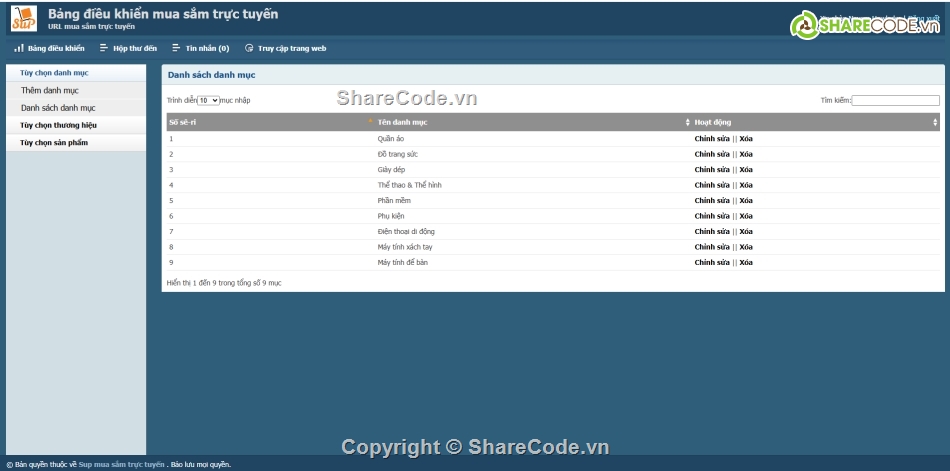Select the Đồ trang sức category name

397,154
